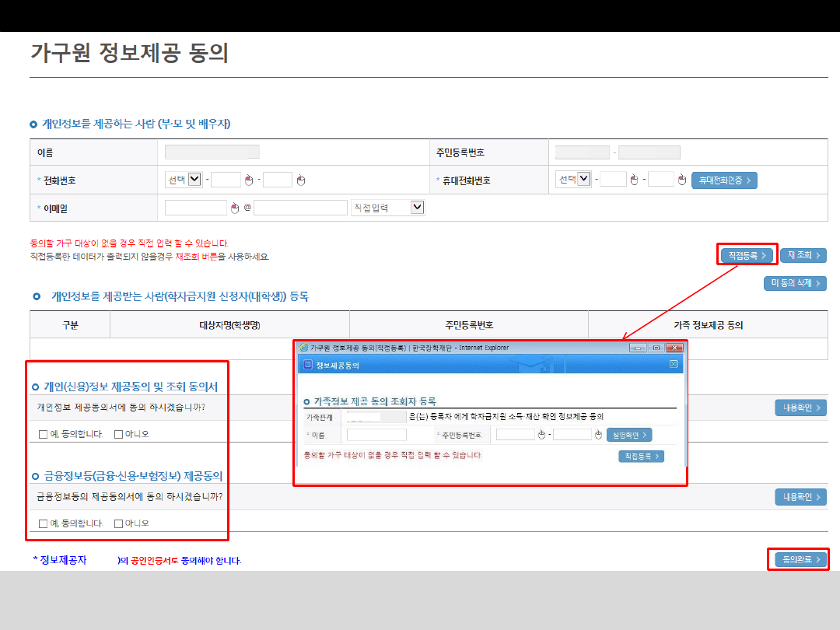840x630 pixels.
Task: Expand the email domain 직접입력 dropdown
Action: [417, 208]
